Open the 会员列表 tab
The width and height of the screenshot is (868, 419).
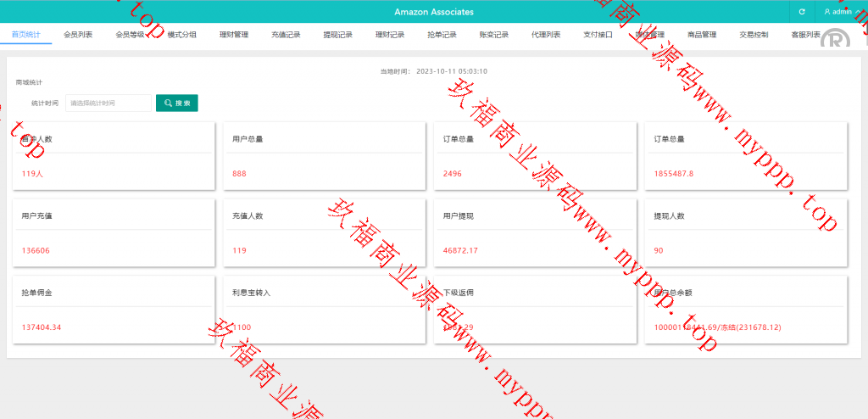(x=78, y=35)
